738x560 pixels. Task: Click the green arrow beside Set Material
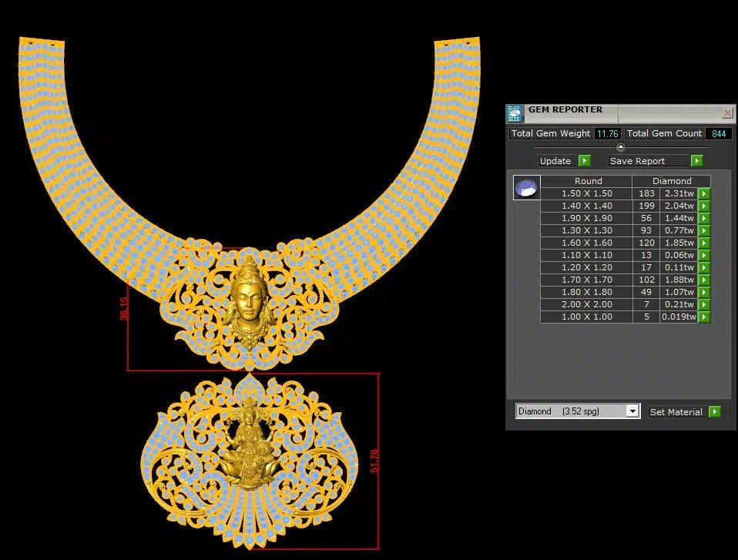tap(714, 412)
